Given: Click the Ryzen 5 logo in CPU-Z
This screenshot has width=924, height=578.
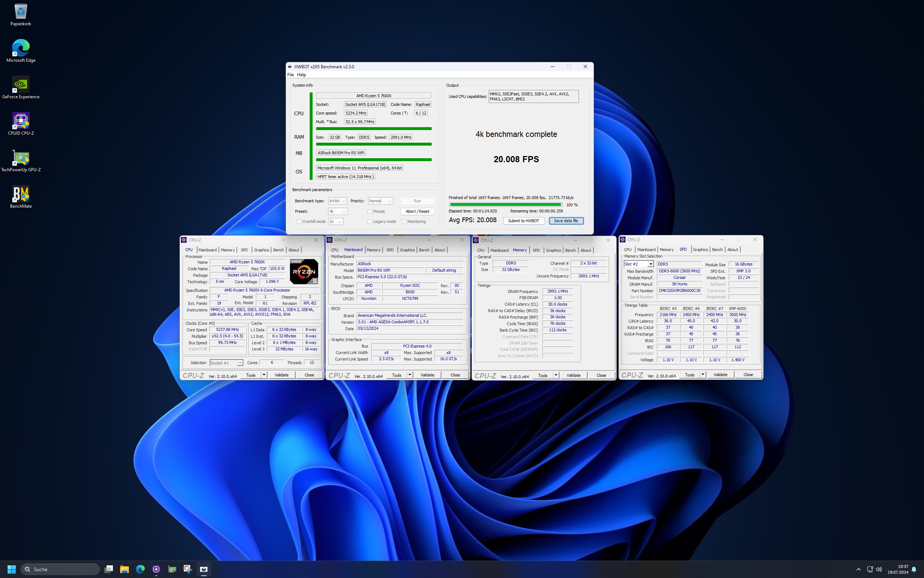Looking at the screenshot, I should [x=304, y=271].
